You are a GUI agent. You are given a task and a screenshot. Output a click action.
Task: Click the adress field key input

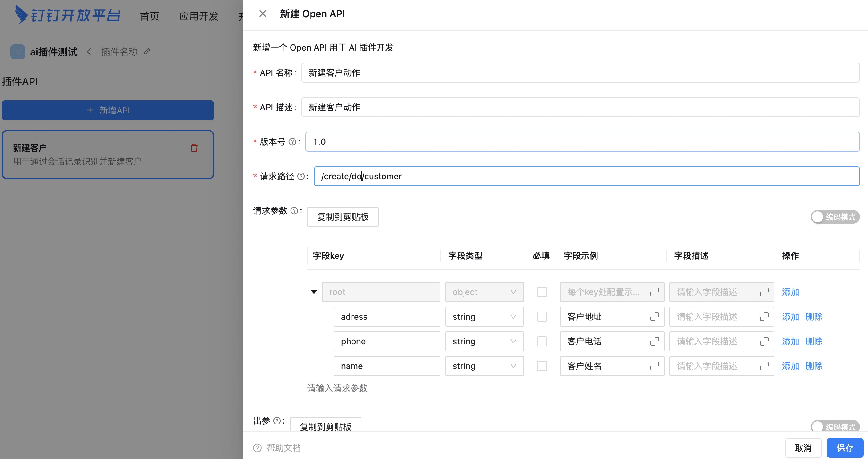387,317
